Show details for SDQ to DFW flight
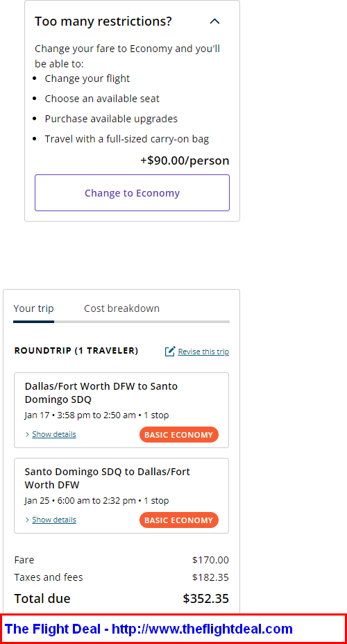This screenshot has height=644, width=347. (54, 520)
